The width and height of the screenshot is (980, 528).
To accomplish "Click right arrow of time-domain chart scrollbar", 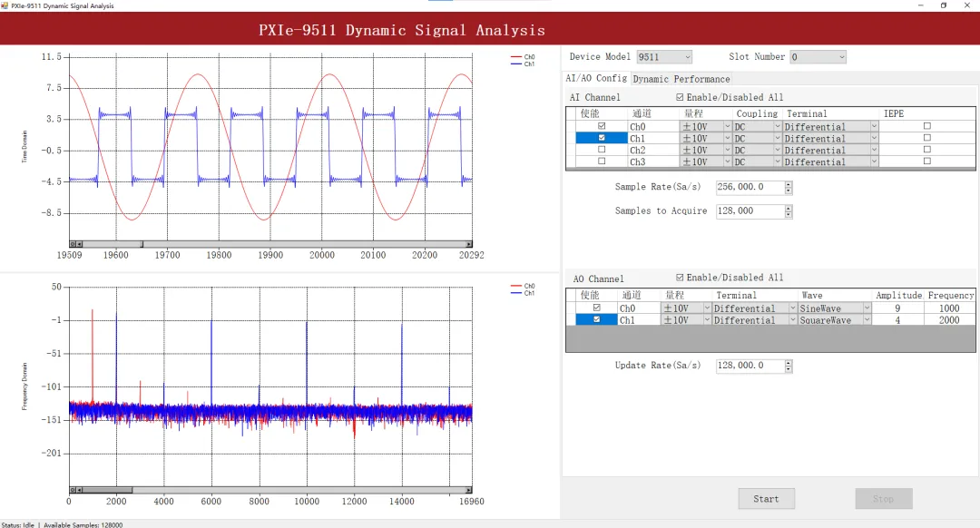I will click(x=469, y=244).
